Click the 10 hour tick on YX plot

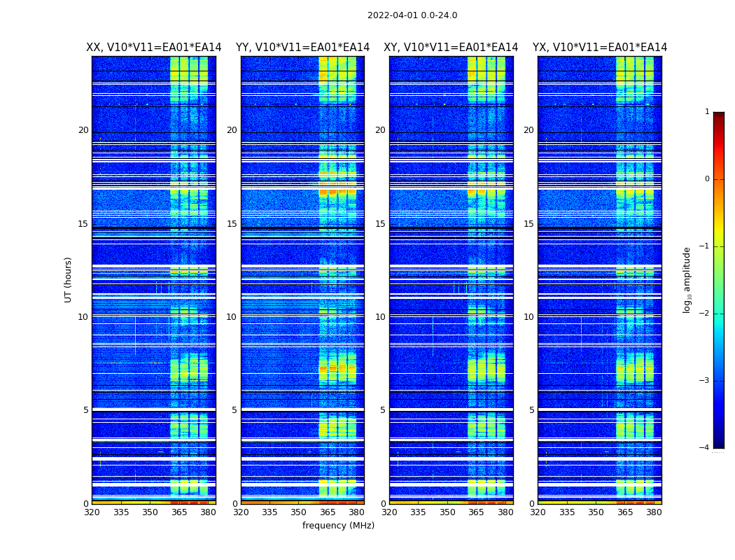528,317
